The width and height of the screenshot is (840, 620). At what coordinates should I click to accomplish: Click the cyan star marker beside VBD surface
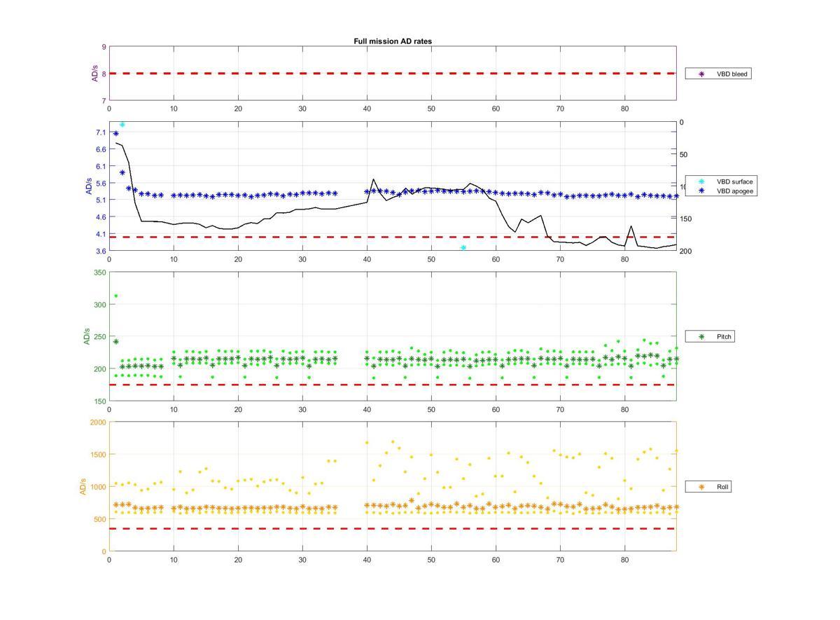pyautogui.click(x=701, y=181)
